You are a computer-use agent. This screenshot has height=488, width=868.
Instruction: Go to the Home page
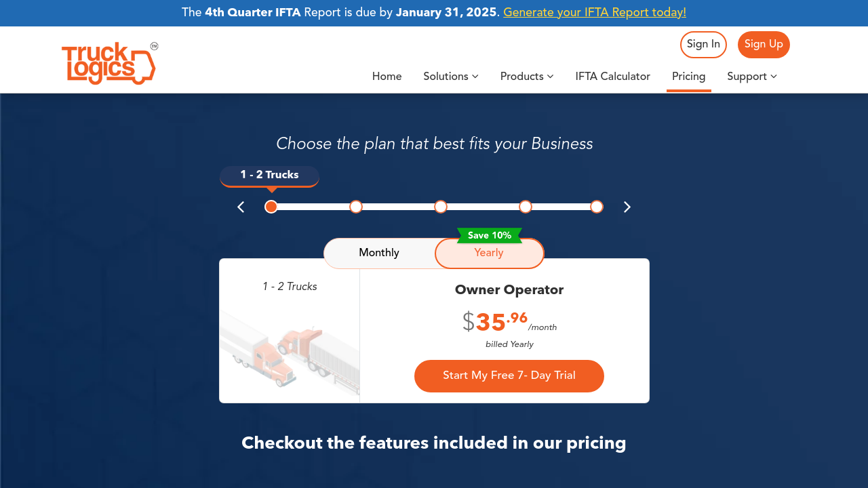point(387,77)
